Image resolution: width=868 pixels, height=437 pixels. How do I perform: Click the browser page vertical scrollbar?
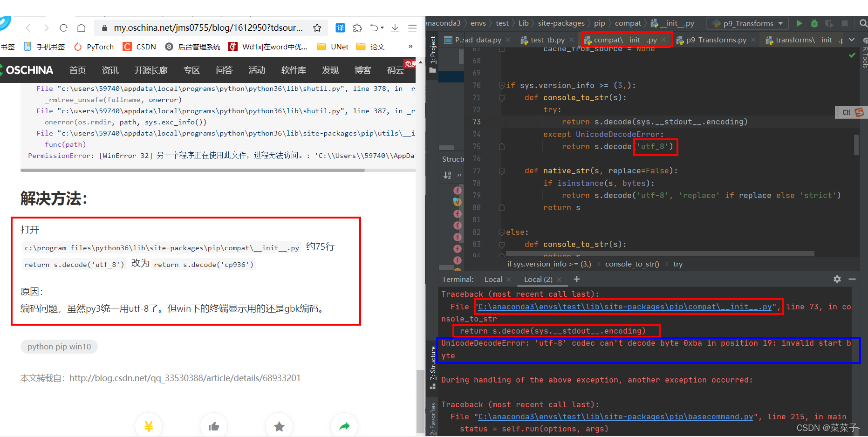pyautogui.click(x=420, y=401)
